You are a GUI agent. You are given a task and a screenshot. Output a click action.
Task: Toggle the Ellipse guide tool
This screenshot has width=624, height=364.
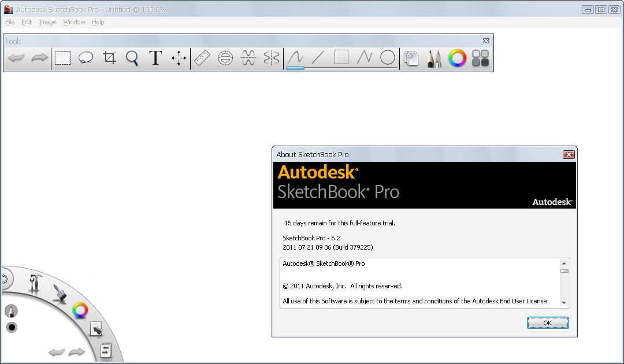pyautogui.click(x=225, y=58)
